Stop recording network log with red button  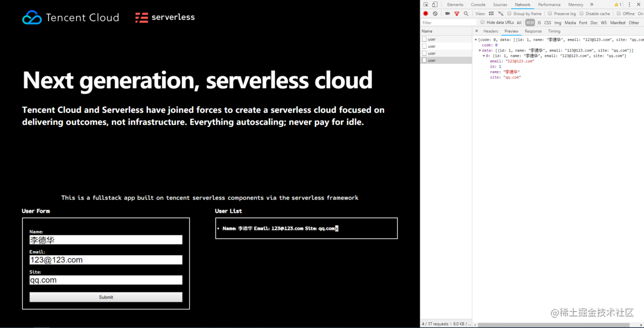click(x=426, y=14)
